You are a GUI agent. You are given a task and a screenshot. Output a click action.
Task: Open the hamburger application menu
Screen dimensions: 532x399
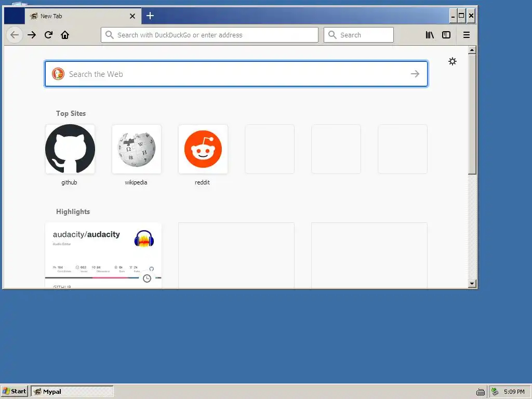(x=467, y=35)
